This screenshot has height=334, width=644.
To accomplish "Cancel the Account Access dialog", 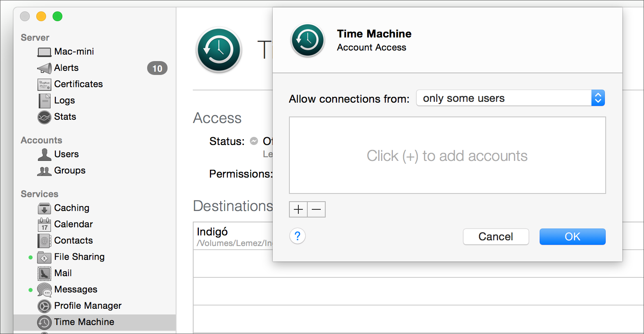I will (496, 237).
